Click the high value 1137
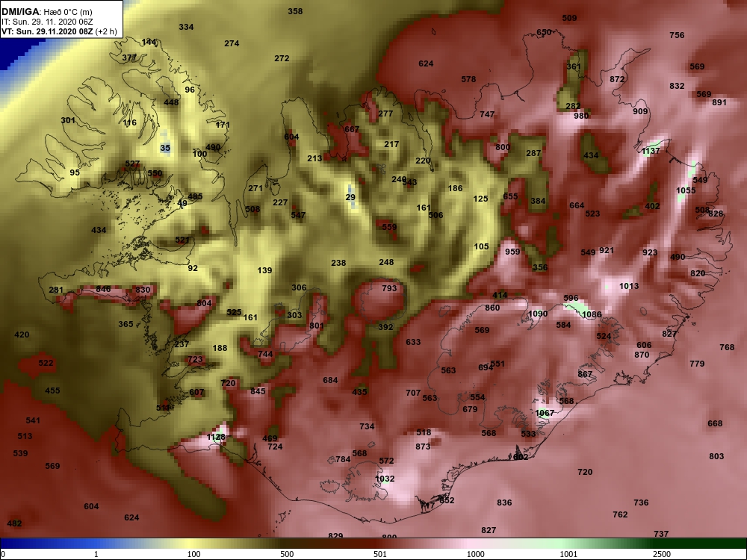Viewport: 747px width, 560px height. [651, 151]
